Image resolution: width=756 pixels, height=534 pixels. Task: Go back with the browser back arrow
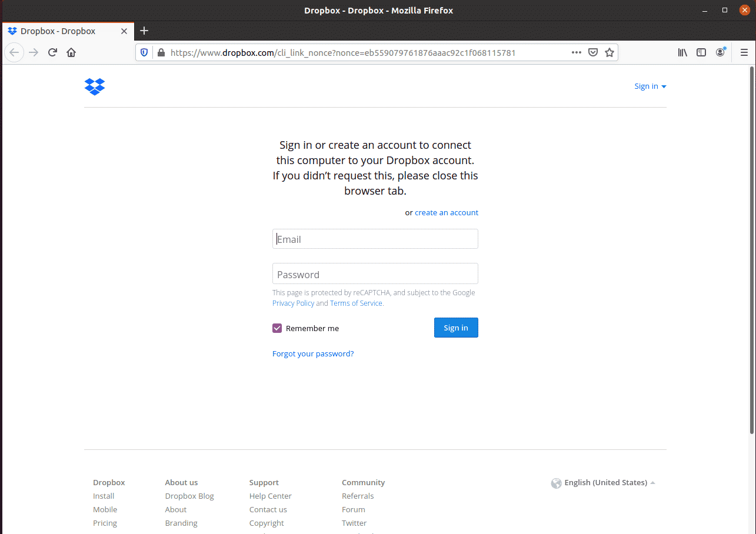pos(14,52)
